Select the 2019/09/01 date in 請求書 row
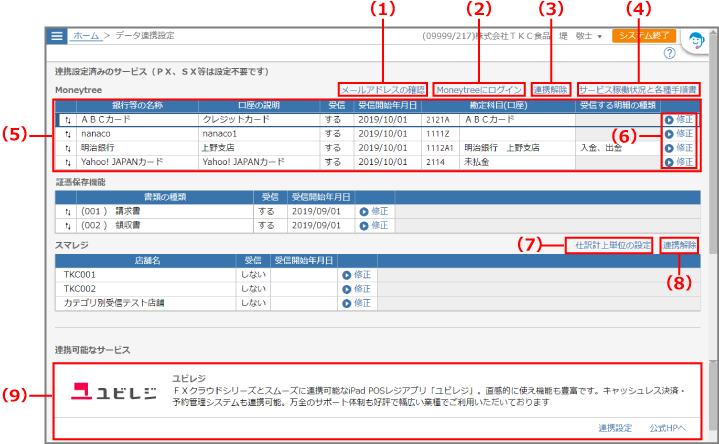Screen dimensions: 719x444 pos(321,211)
